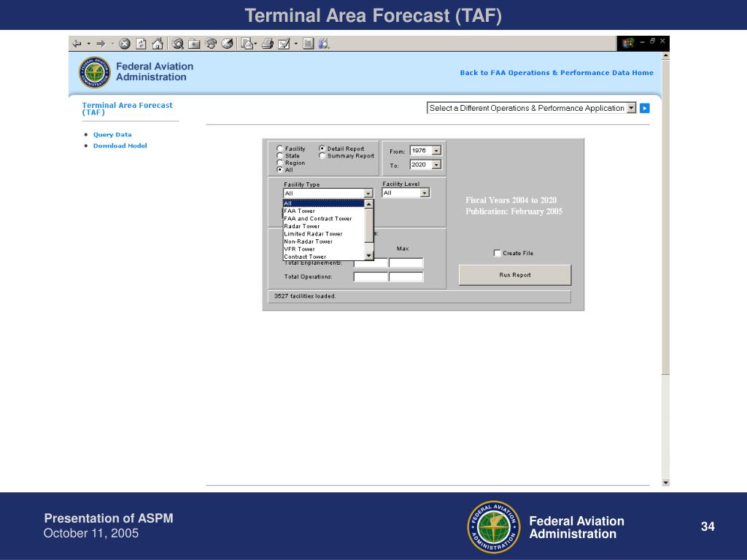Click the Total Operations minimum input field
The width and height of the screenshot is (747, 560).
click(371, 276)
